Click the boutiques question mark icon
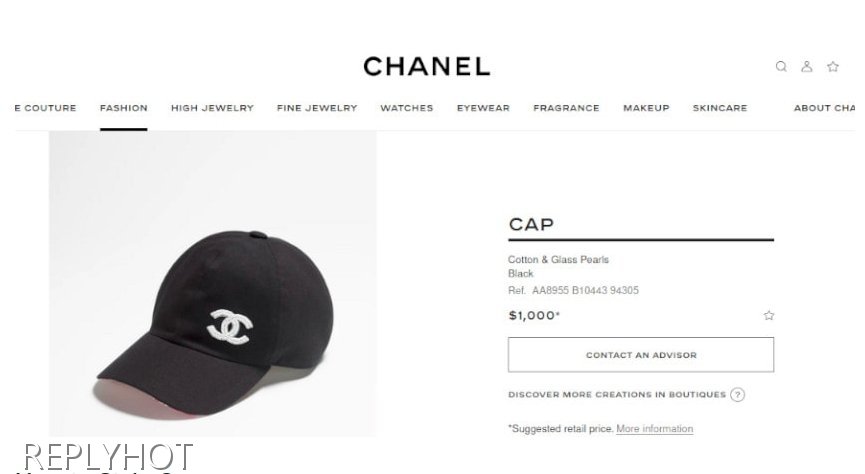Viewport: 865px width, 474px height. (738, 395)
